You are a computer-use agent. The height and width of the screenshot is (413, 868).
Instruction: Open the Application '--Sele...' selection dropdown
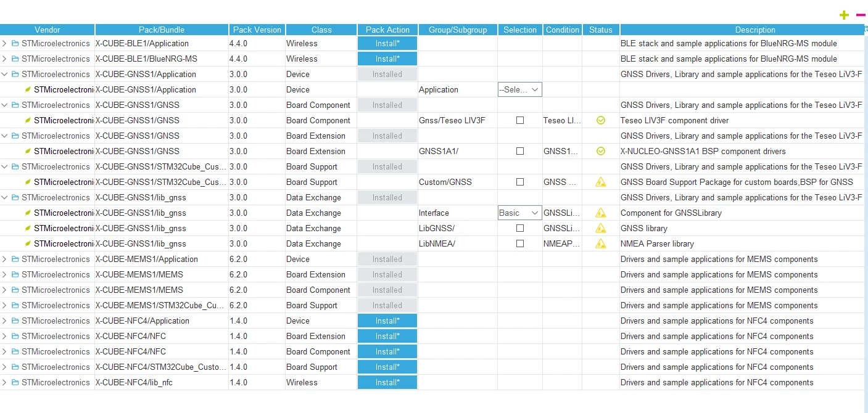(x=520, y=89)
